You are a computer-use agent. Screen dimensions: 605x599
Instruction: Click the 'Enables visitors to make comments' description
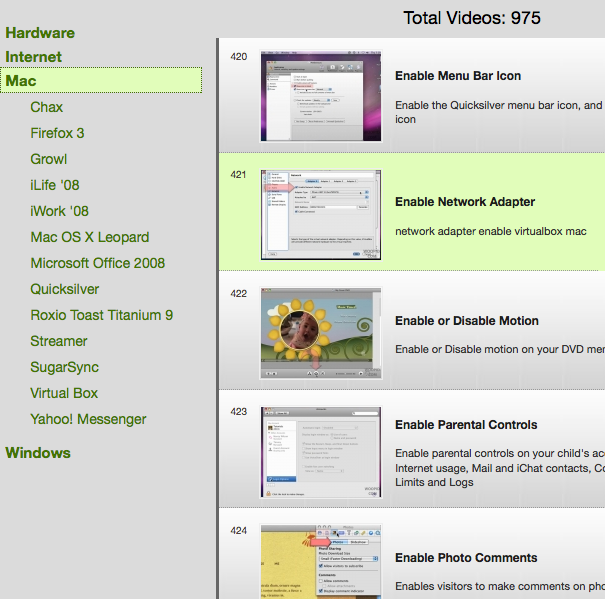pos(500,586)
